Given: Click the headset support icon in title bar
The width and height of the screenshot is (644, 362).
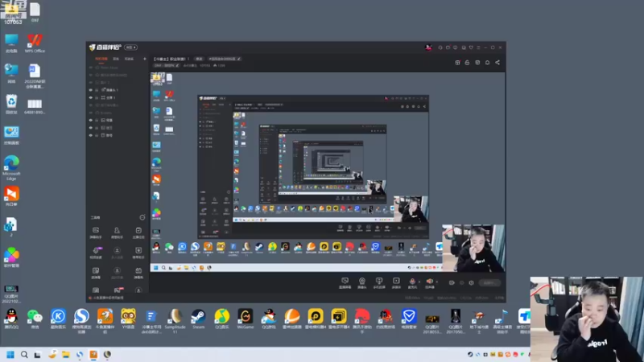Looking at the screenshot, I should pyautogui.click(x=440, y=47).
